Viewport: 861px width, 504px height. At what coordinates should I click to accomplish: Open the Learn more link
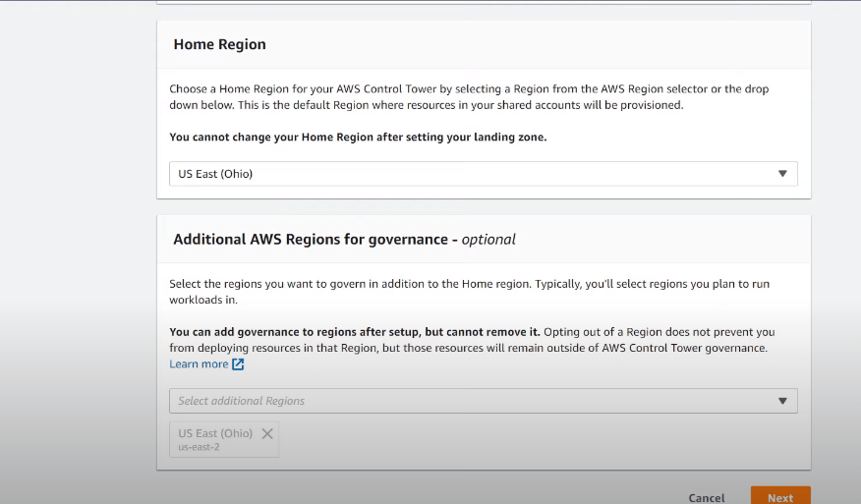(x=199, y=364)
